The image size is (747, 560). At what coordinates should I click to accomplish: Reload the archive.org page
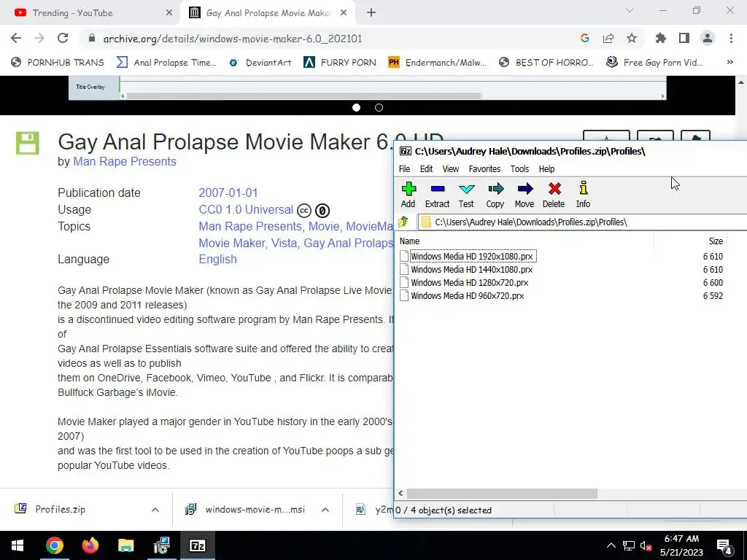(x=63, y=38)
